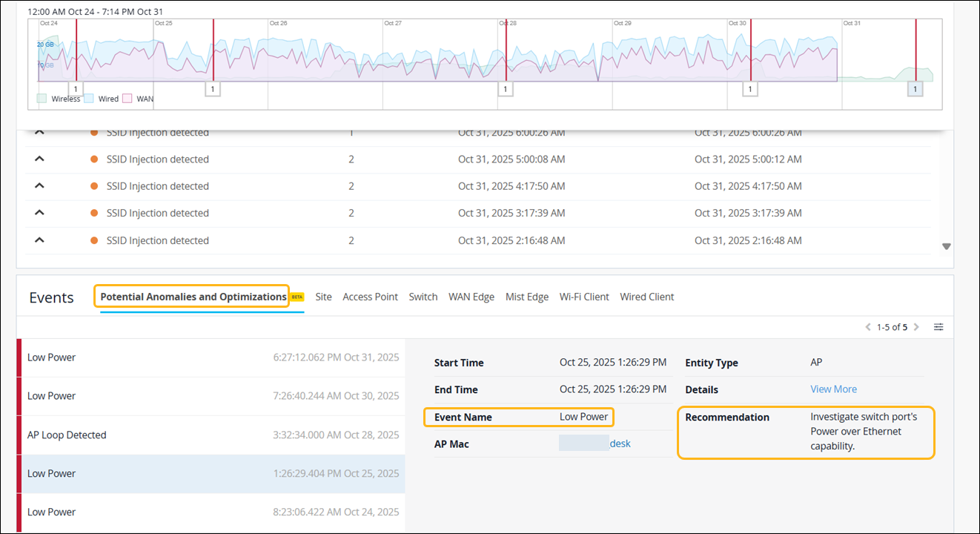Click the AP Mac desk link
The height and width of the screenshot is (534, 980).
(620, 444)
